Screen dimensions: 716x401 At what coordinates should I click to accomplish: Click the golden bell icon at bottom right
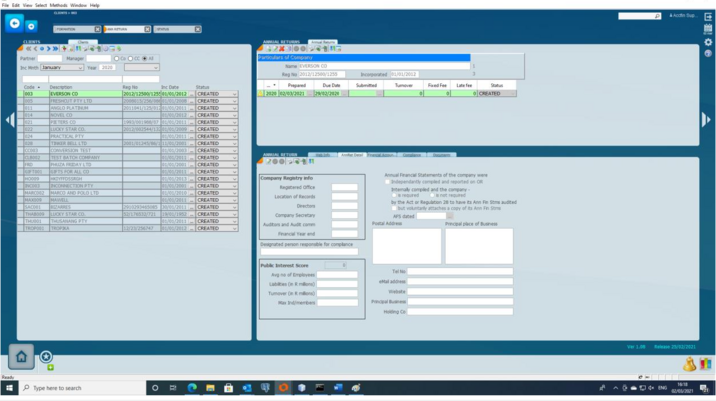click(x=691, y=363)
